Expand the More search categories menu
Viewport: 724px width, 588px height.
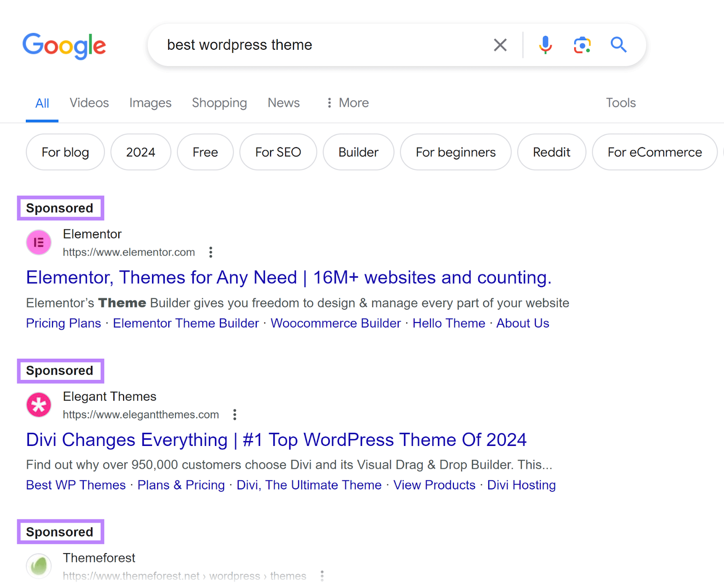pos(348,103)
